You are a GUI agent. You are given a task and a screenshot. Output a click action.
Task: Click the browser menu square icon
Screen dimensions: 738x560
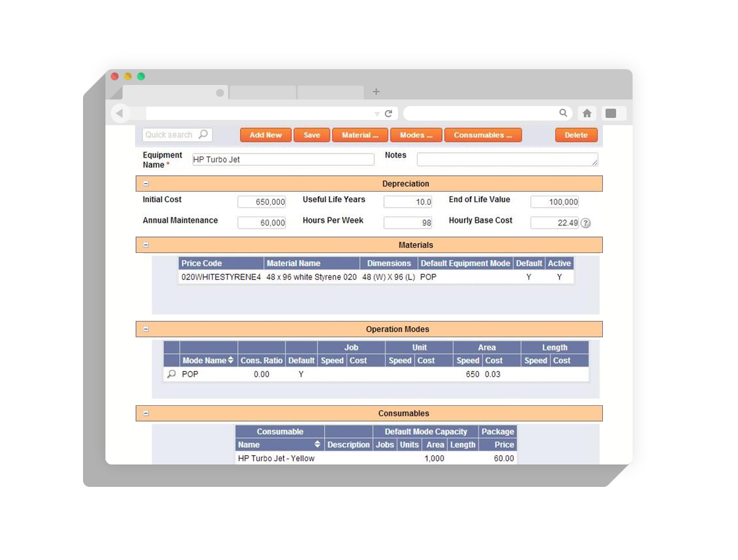(x=610, y=113)
